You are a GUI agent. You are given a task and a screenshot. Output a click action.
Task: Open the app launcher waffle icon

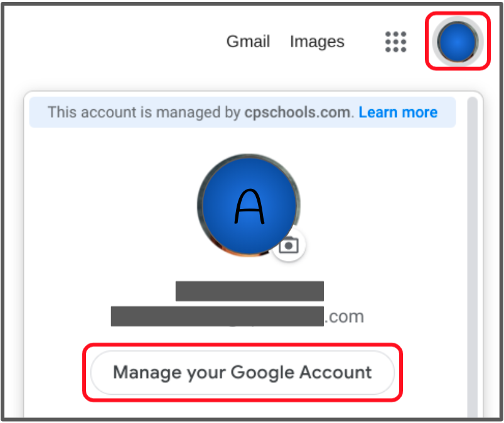pyautogui.click(x=395, y=41)
